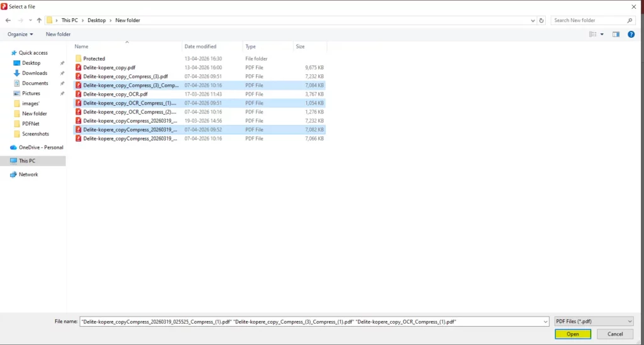Click New folder in the breadcrumb
The image size is (644, 345).
tap(128, 20)
